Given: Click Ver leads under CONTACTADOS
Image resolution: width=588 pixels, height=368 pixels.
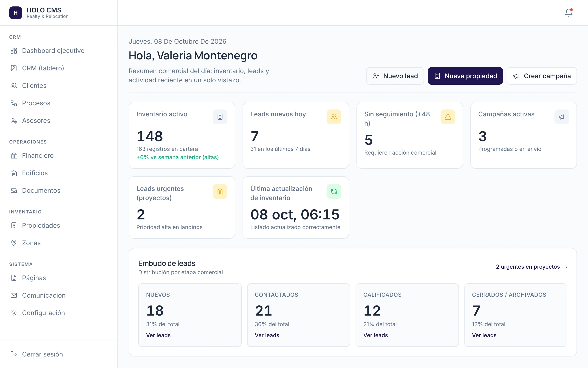Looking at the screenshot, I should pyautogui.click(x=267, y=335).
